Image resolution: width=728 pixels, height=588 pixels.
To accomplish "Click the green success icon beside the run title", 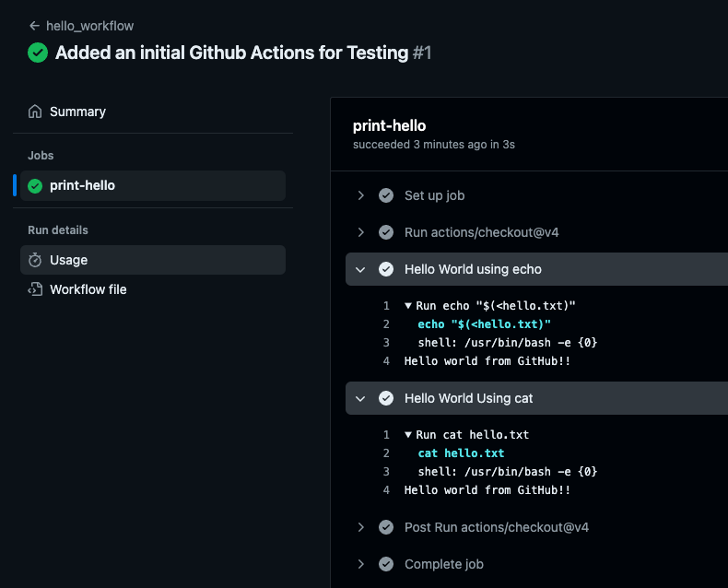I will click(38, 53).
